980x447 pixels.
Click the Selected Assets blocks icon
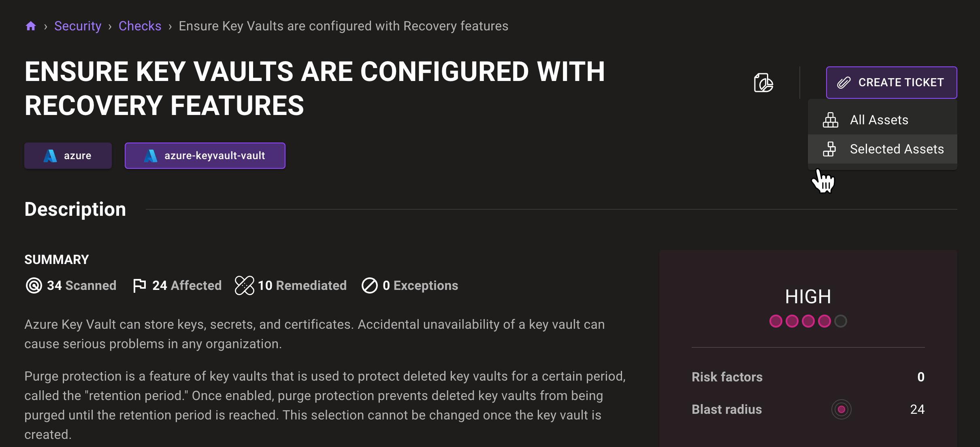coord(829,149)
